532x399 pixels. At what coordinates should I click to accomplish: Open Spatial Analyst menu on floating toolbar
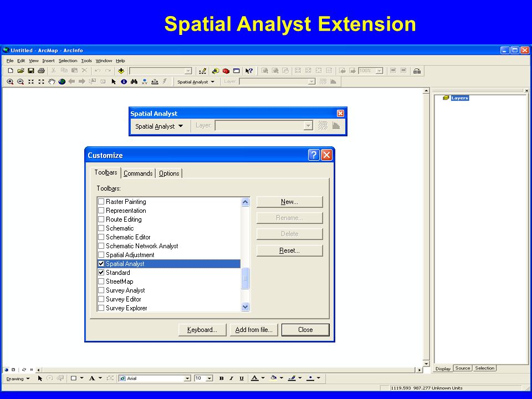[159, 126]
